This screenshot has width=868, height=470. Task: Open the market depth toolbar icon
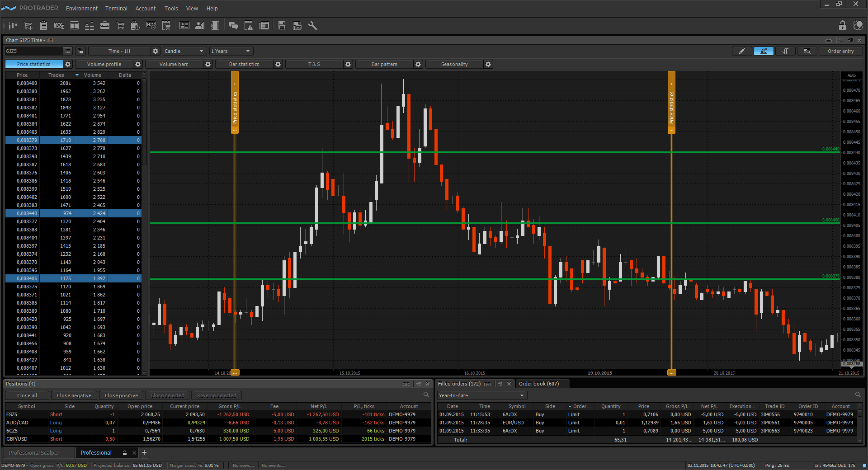(90, 26)
